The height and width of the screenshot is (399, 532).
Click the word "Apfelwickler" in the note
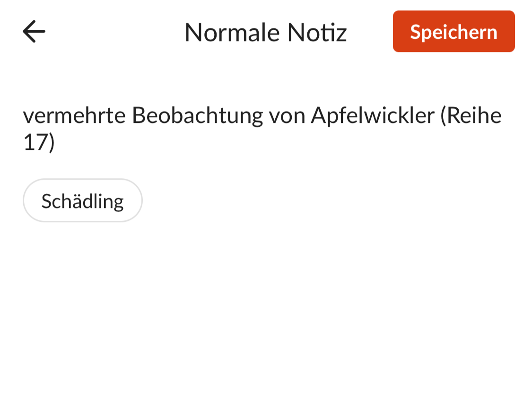point(372,115)
